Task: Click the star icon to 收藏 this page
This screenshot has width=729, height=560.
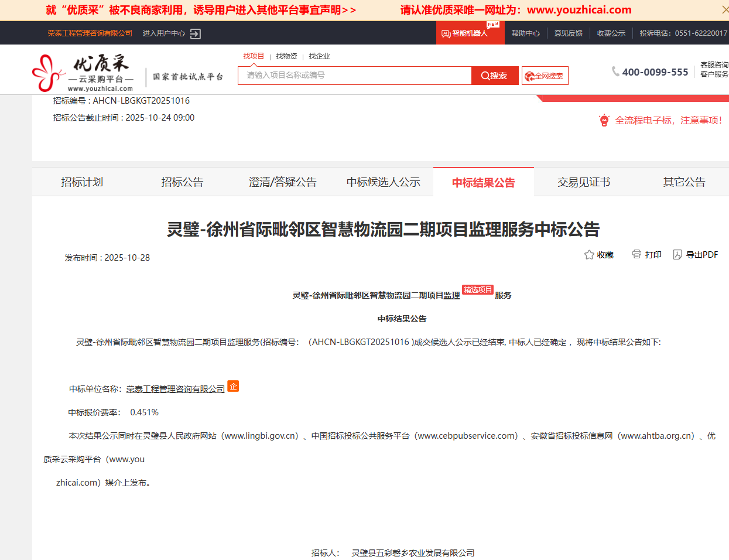Action: pos(589,255)
